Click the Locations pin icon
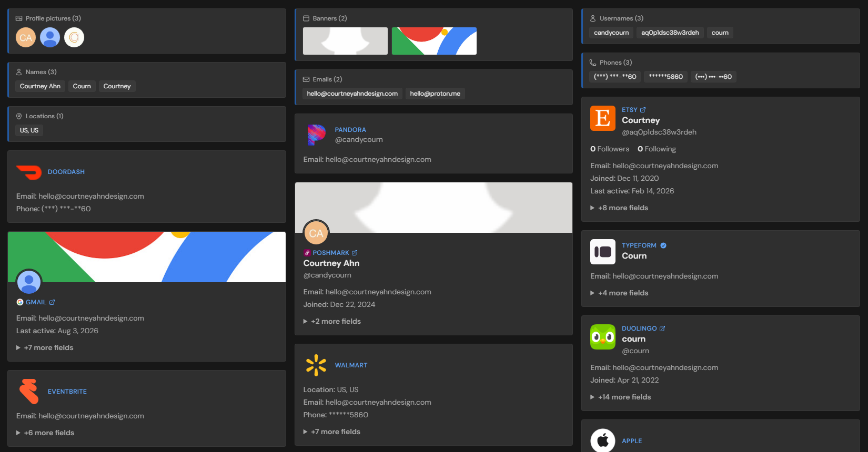Viewport: 868px width, 452px height. click(19, 116)
